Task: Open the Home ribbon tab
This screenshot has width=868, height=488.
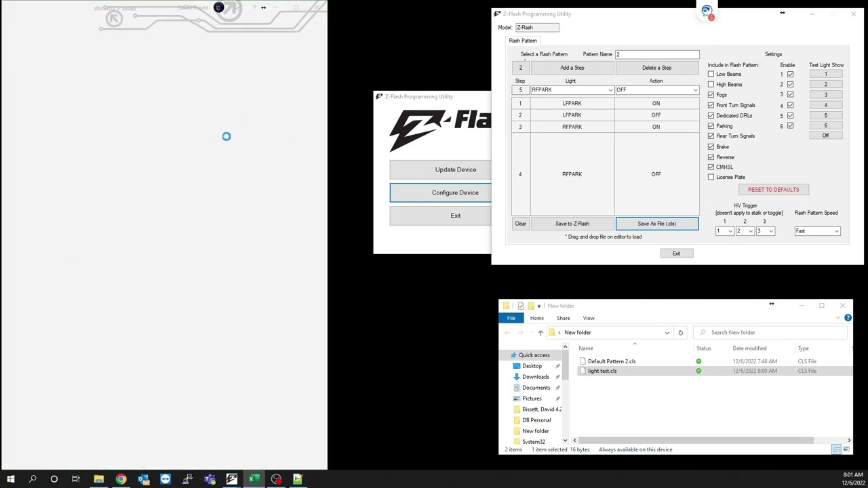Action: coord(536,318)
